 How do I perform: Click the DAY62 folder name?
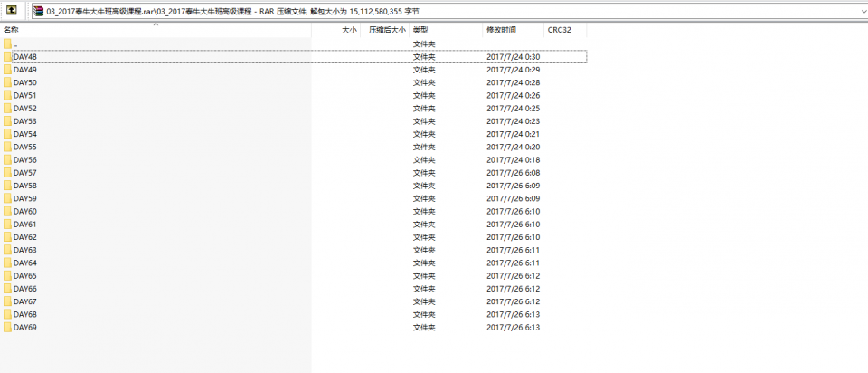click(25, 237)
